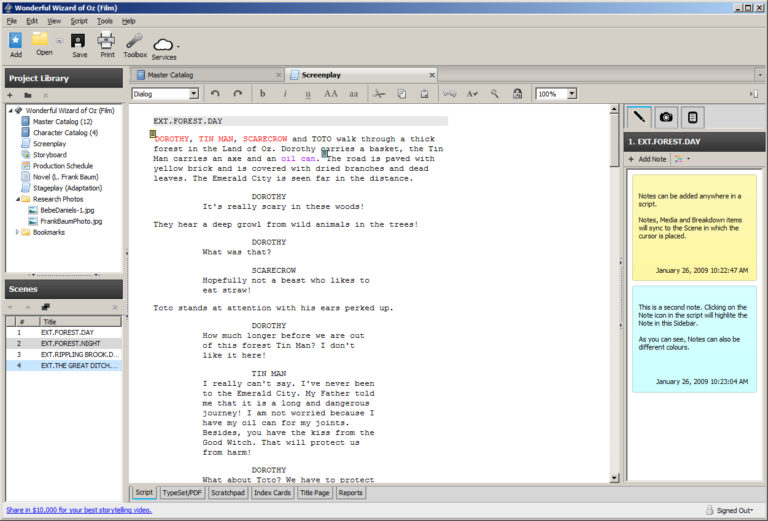
Task: Toggle italic text formatting
Action: click(285, 94)
